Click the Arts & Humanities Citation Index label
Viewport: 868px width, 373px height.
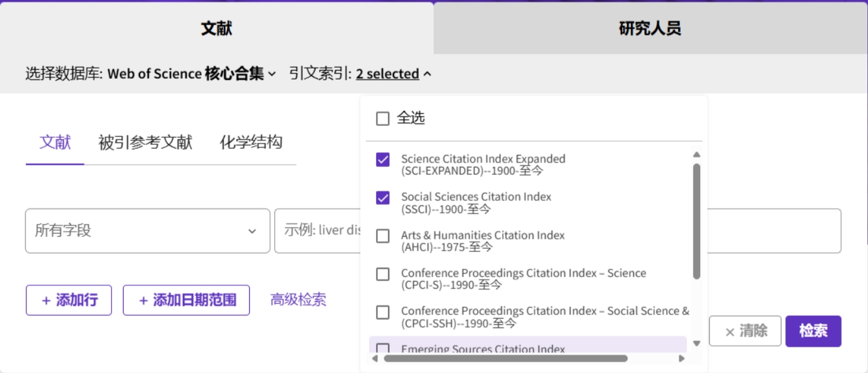click(x=483, y=241)
